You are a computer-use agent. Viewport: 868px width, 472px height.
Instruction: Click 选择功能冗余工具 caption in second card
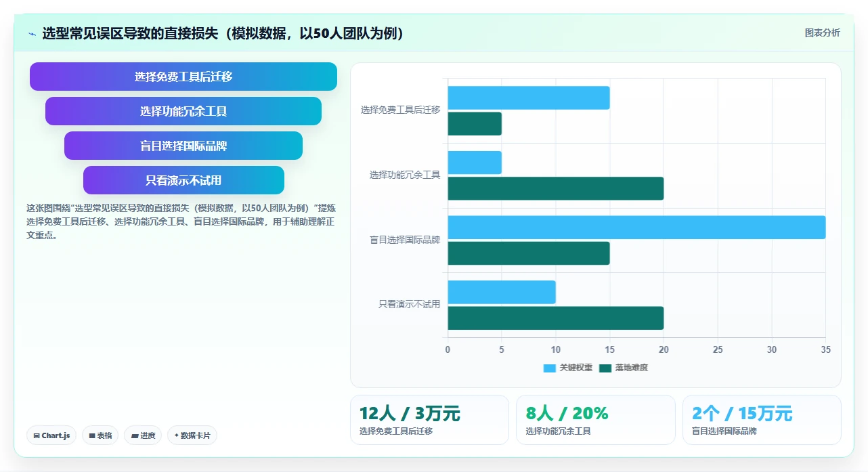click(x=558, y=431)
